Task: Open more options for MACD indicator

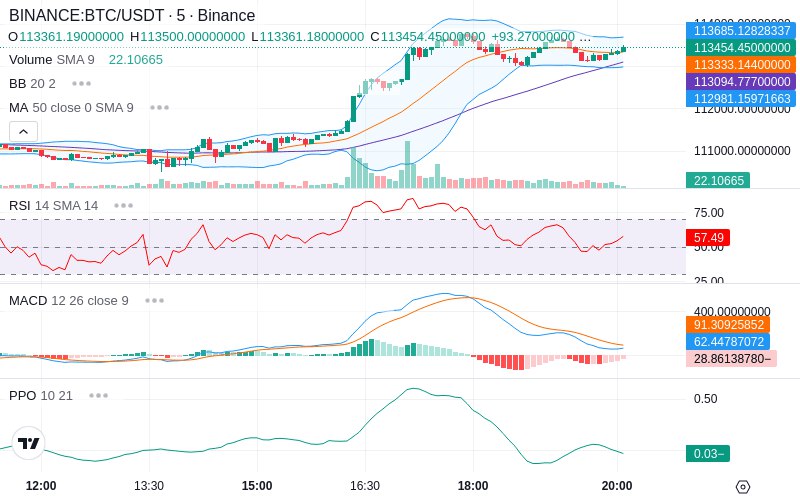Action: coord(154,301)
